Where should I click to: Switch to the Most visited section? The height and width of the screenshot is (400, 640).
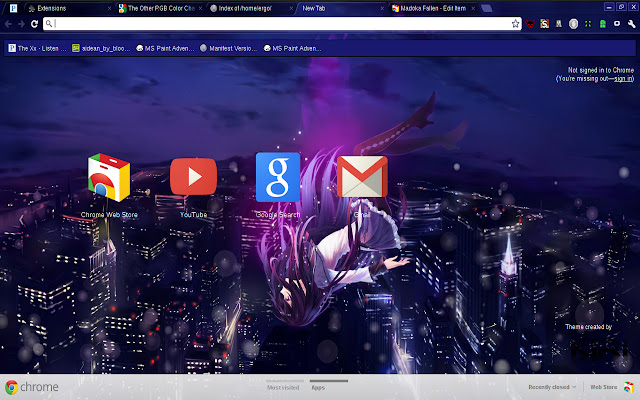283,387
